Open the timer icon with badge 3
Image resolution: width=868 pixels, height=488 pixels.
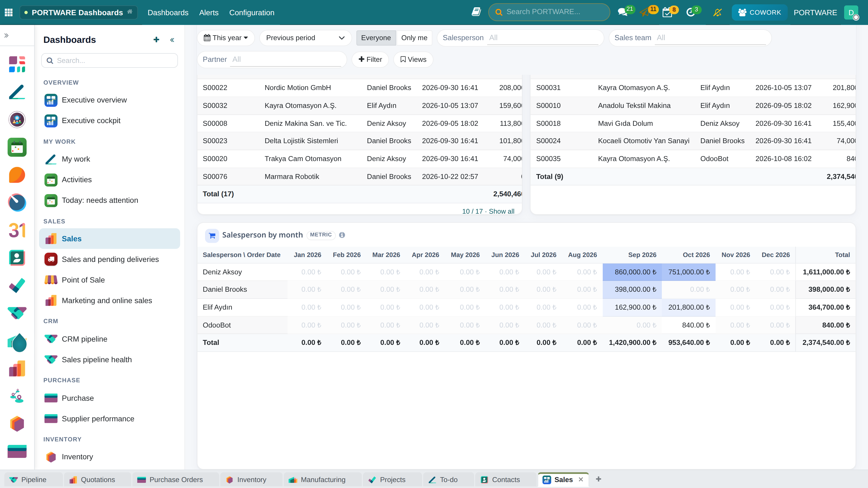[x=690, y=13]
